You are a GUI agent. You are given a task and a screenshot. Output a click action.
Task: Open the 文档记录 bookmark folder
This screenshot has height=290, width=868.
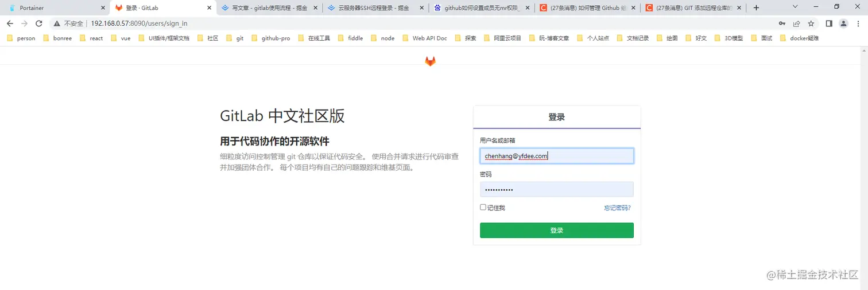(632, 38)
